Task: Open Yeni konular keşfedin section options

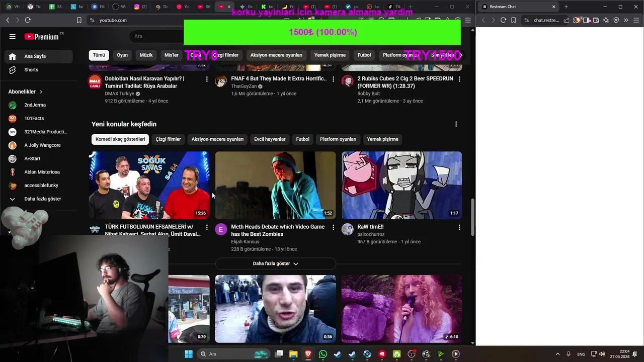Action: click(456, 124)
